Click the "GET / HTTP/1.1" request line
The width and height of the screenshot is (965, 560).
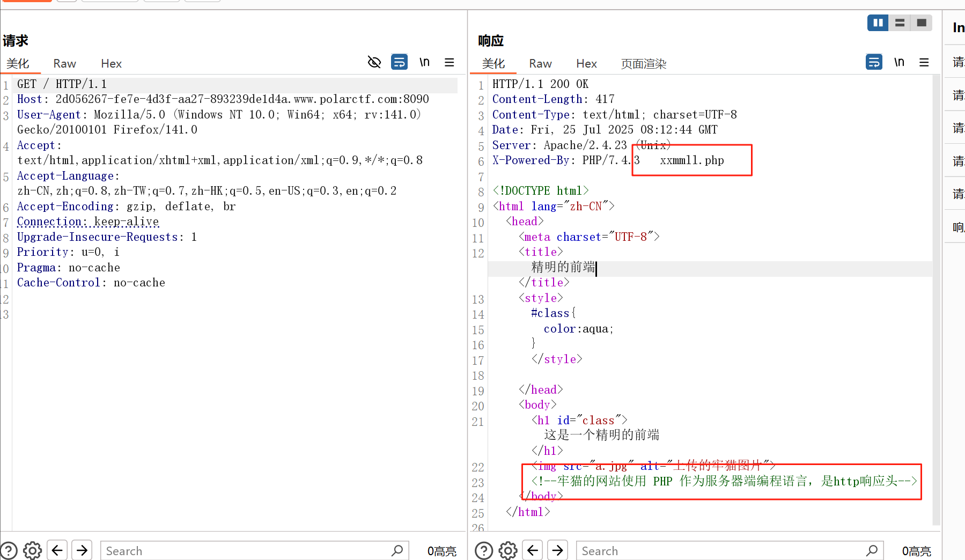pos(62,84)
